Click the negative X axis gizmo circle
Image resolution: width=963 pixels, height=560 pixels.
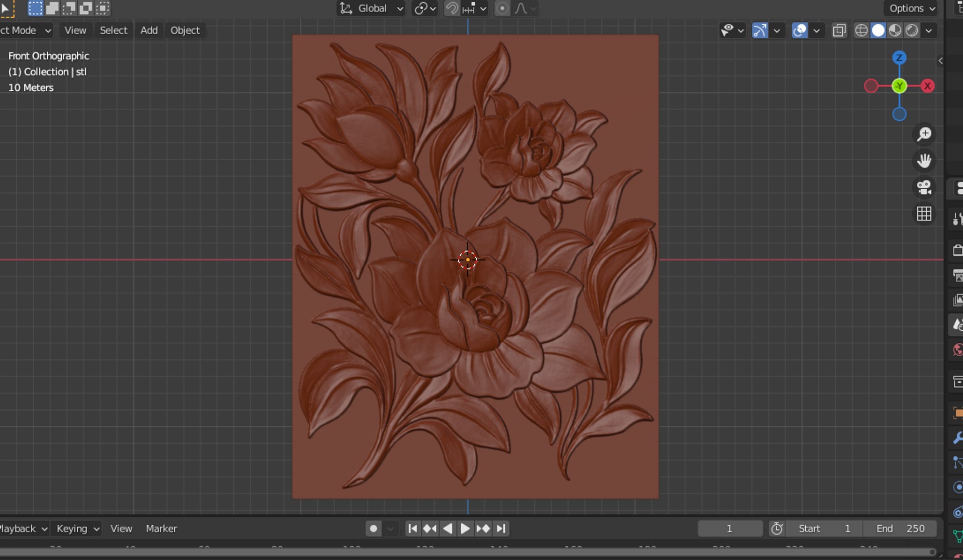pyautogui.click(x=871, y=86)
